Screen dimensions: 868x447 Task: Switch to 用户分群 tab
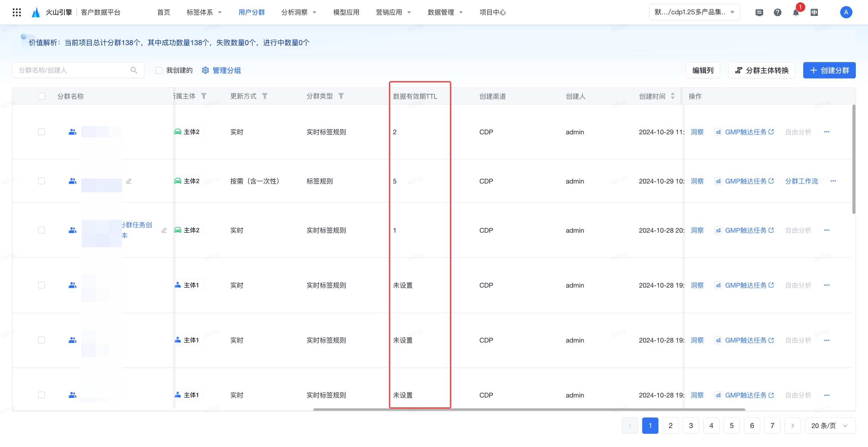pos(252,12)
